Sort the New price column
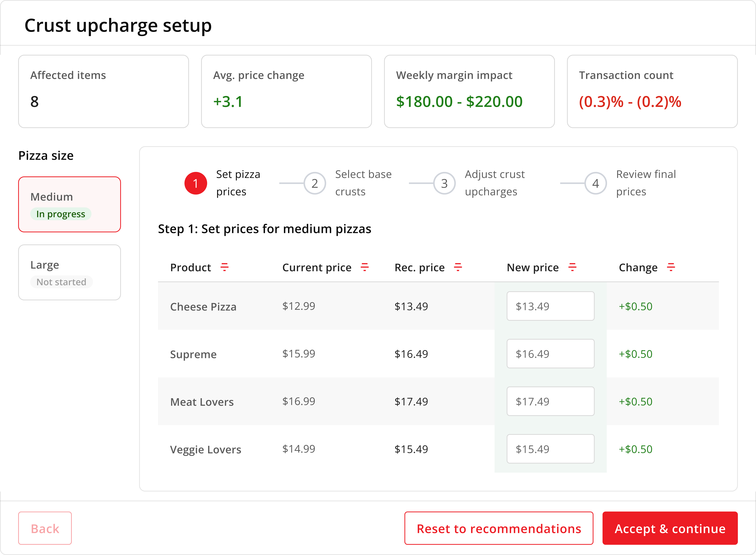Screen dimensions: 756x555 point(572,267)
